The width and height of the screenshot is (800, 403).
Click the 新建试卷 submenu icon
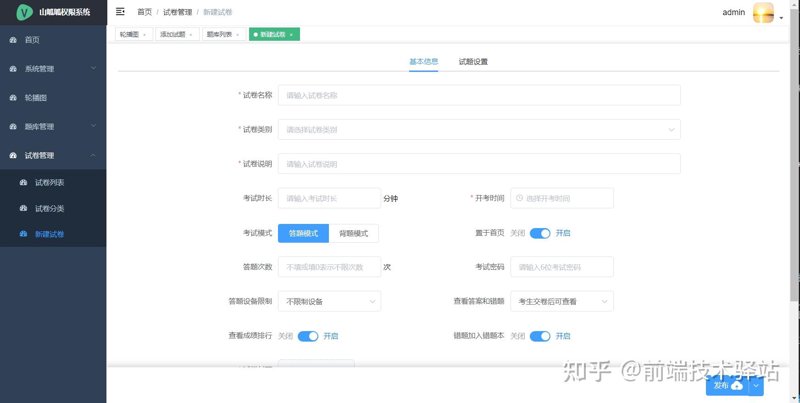[23, 234]
